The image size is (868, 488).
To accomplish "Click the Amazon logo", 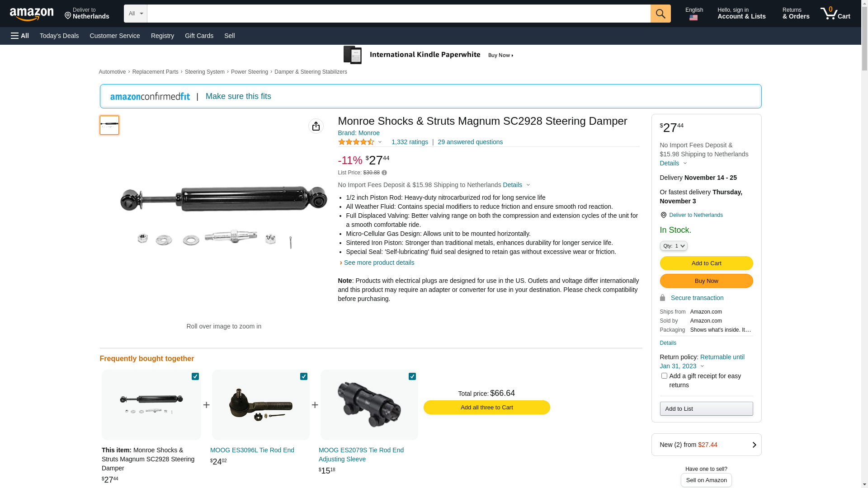I will (32, 14).
